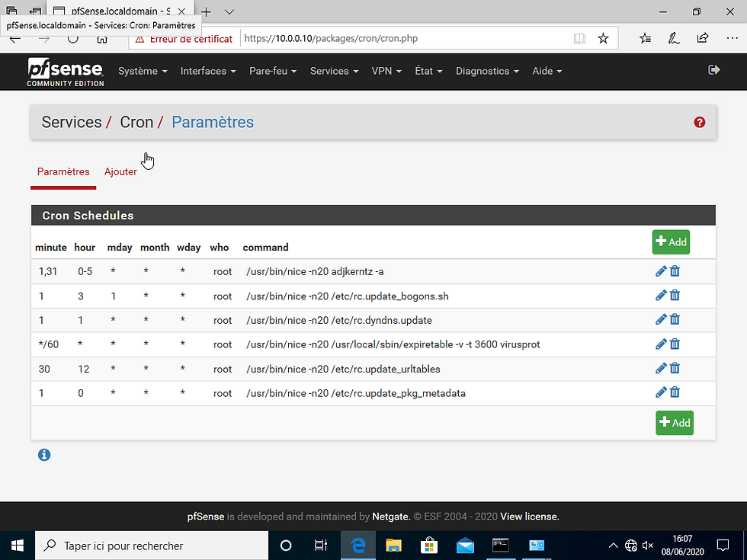
Task: Select the Paramètres tab
Action: [63, 172]
